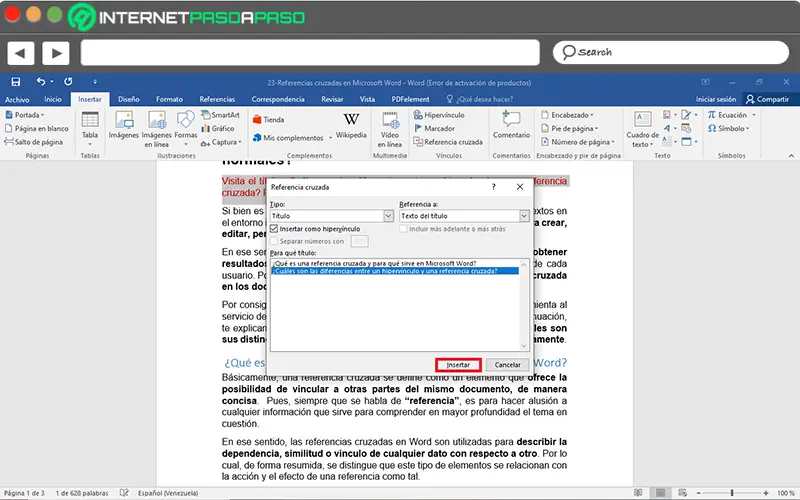Screen dimensions: 800x500
Task: Toggle Separar números con checkbox
Action: pos(274,241)
